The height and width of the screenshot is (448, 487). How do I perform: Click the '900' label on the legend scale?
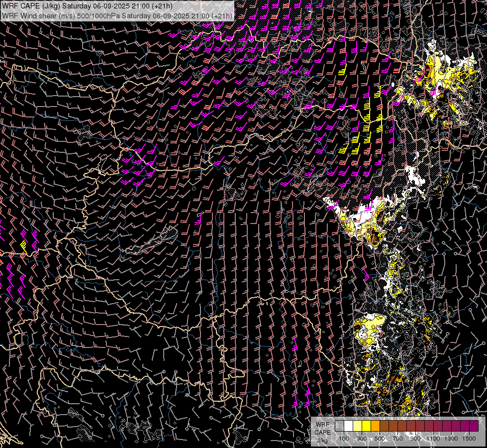coord(415,439)
